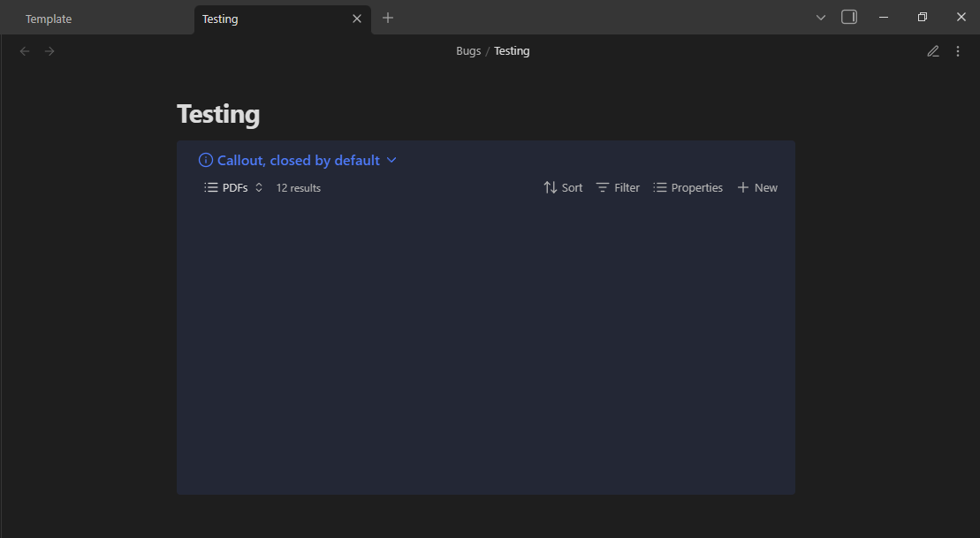Open the Filter options for the base

tap(618, 187)
